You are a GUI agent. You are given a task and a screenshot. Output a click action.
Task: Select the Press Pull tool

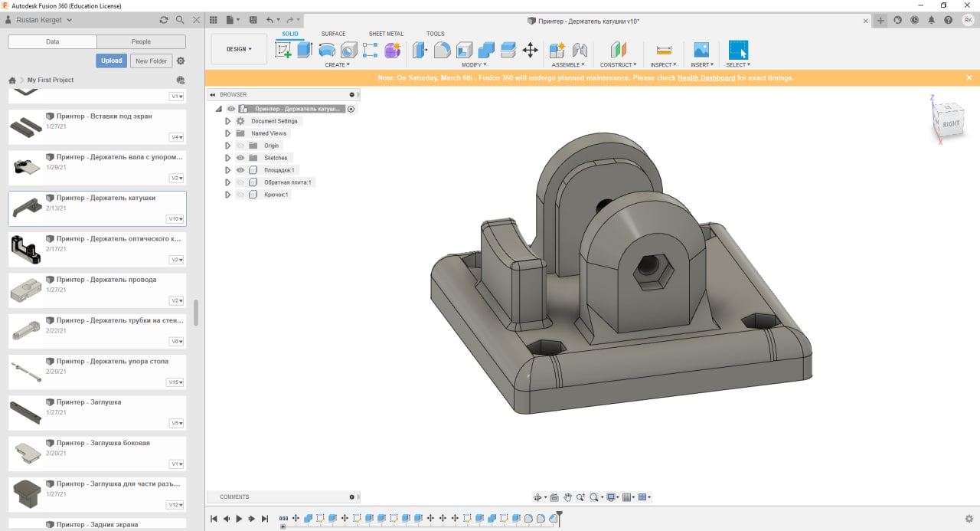pyautogui.click(x=420, y=50)
